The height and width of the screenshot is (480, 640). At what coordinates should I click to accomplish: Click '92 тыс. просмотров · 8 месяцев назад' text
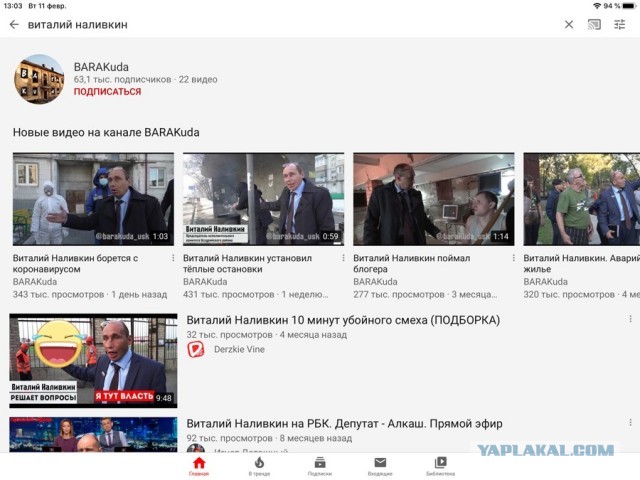tap(269, 438)
